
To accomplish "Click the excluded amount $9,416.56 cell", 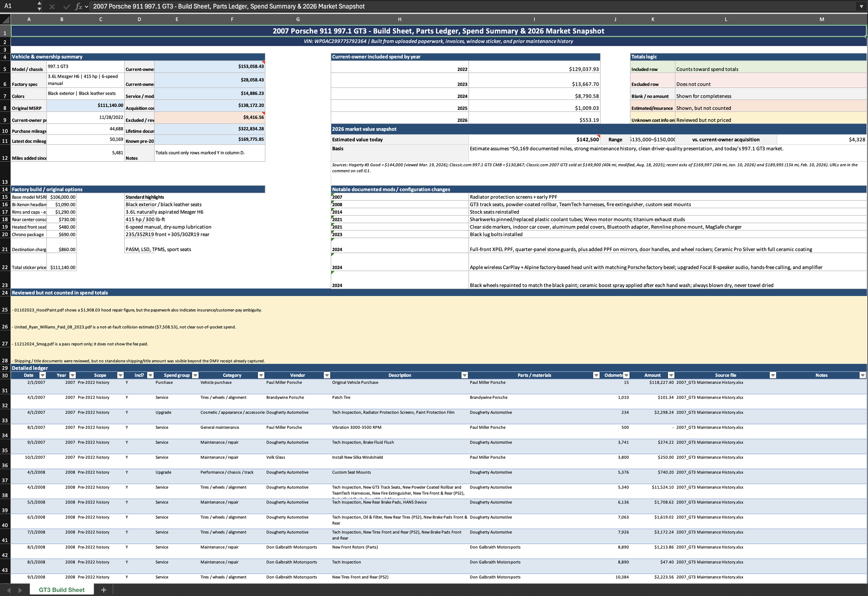I will pos(209,117).
